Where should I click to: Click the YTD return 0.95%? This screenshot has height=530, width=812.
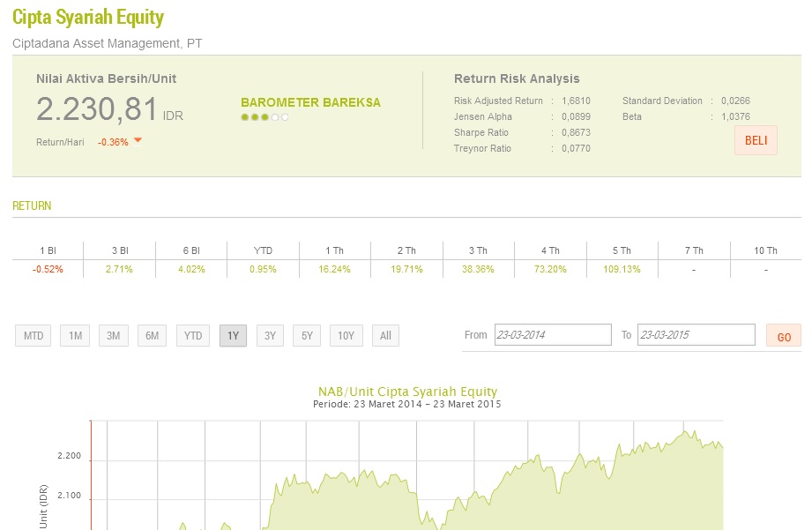click(x=263, y=269)
